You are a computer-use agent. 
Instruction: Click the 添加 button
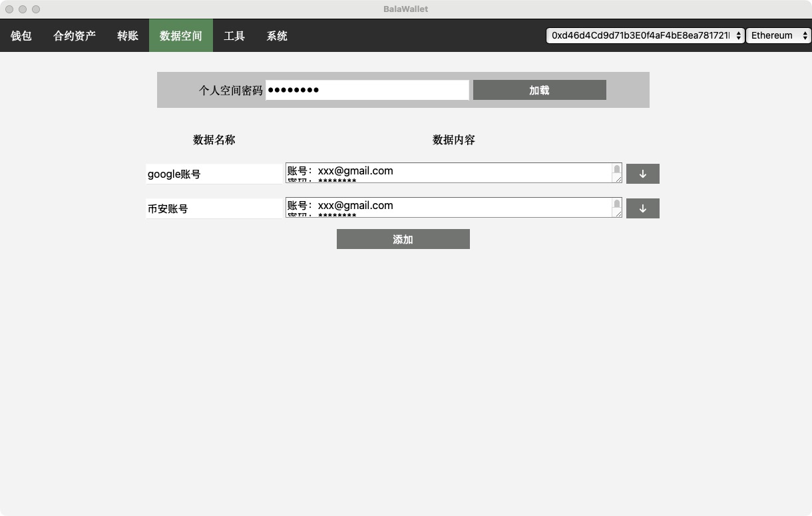[x=403, y=239]
